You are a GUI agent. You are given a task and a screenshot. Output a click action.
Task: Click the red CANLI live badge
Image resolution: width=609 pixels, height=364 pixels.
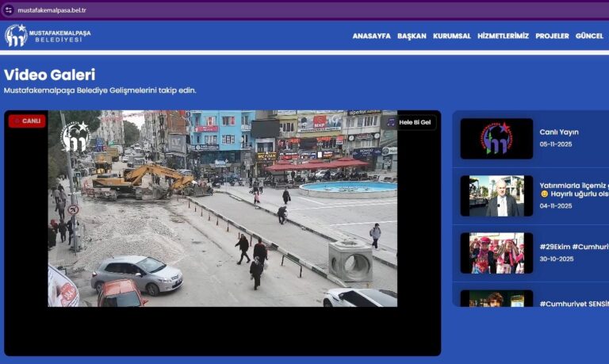tap(27, 121)
